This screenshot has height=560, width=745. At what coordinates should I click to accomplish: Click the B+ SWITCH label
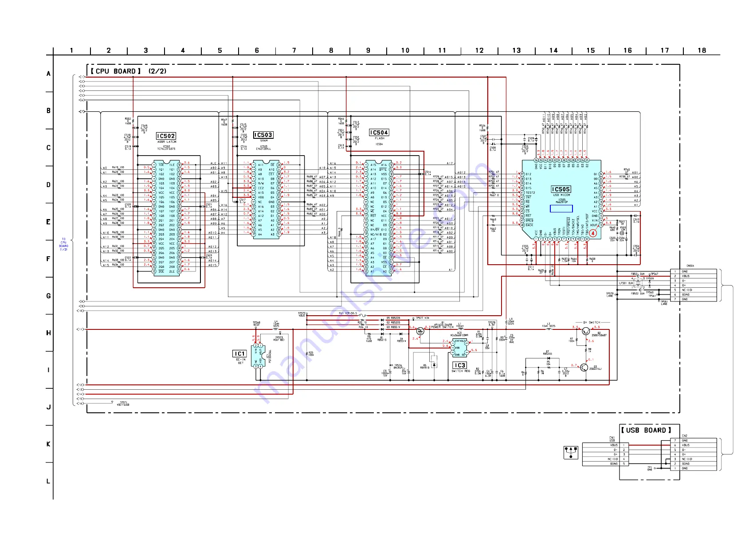(x=592, y=322)
